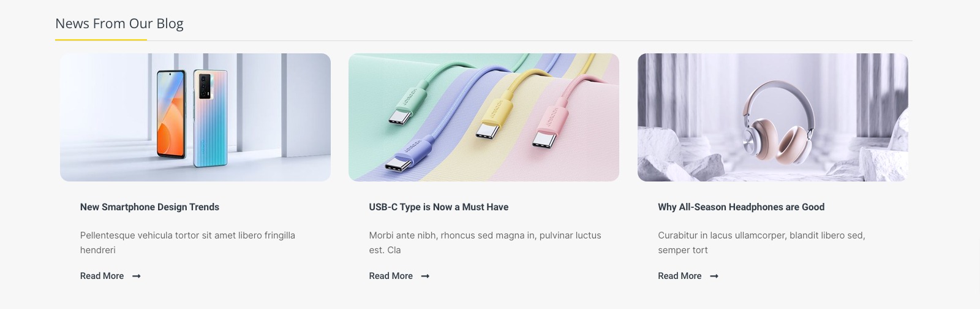The width and height of the screenshot is (980, 309).
Task: Click the 'Pellentesque vehicula tortor' excerpt text
Action: tap(187, 243)
